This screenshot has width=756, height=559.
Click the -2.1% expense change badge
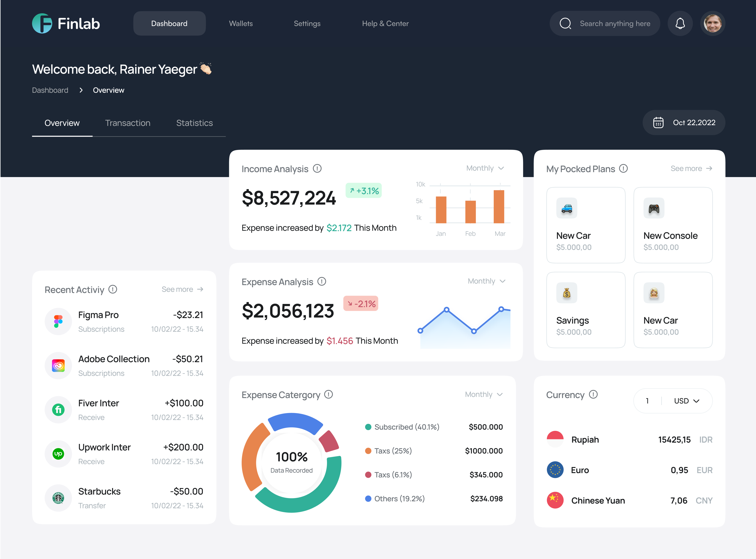point(361,303)
